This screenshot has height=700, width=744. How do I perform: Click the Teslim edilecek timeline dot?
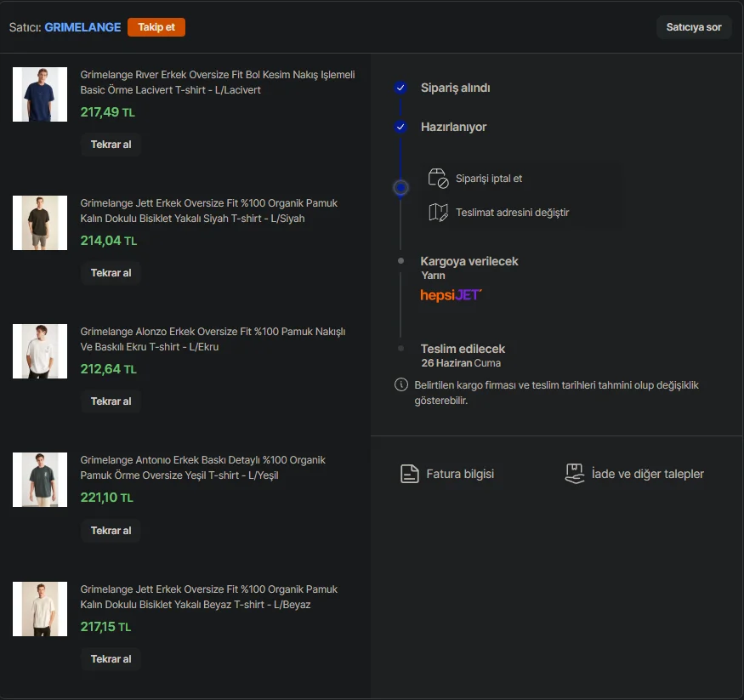click(x=401, y=349)
